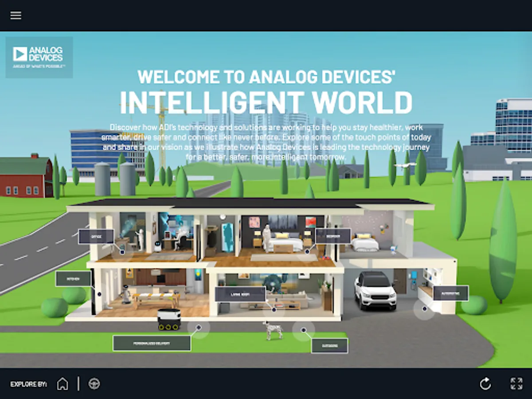Open the Automotive label
The image size is (532, 399).
(x=450, y=293)
